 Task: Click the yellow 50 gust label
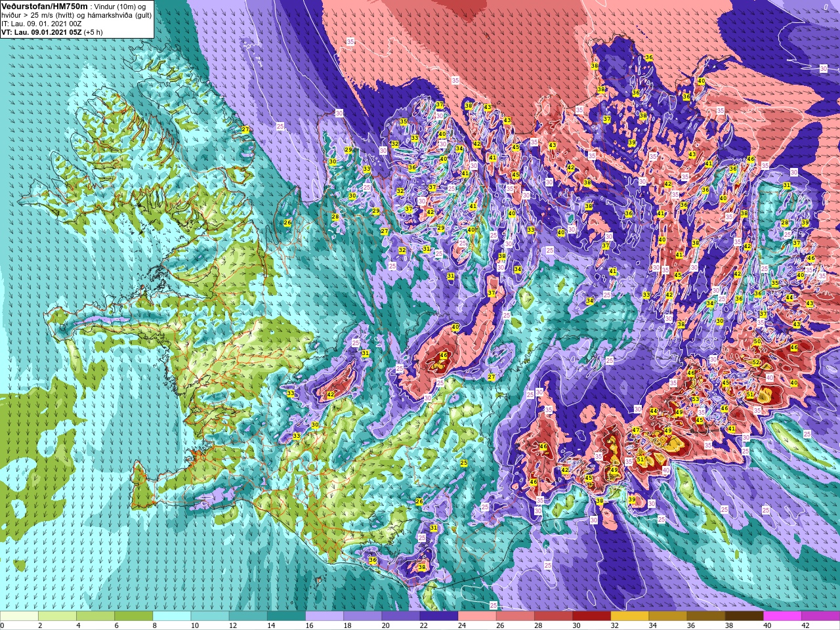click(757, 341)
